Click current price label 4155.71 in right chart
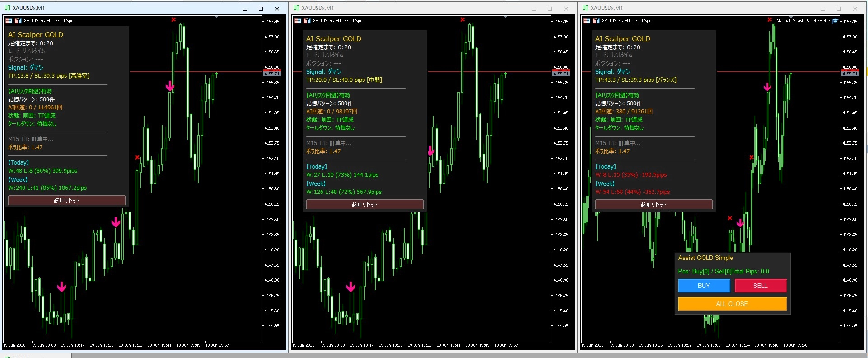 850,74
